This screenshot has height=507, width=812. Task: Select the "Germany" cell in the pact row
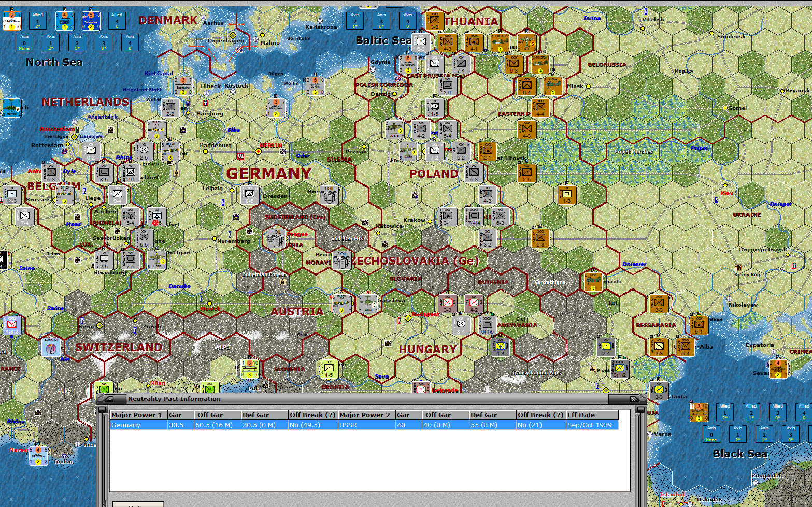tap(139, 425)
